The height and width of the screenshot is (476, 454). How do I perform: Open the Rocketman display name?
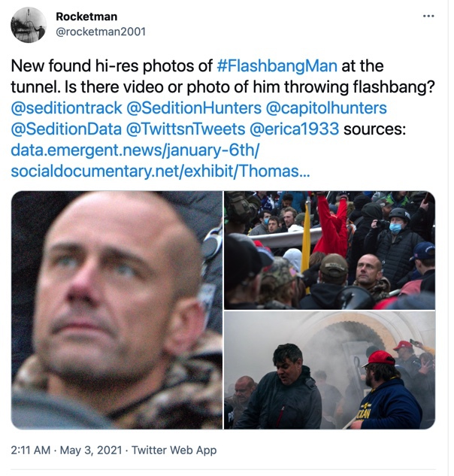86,17
